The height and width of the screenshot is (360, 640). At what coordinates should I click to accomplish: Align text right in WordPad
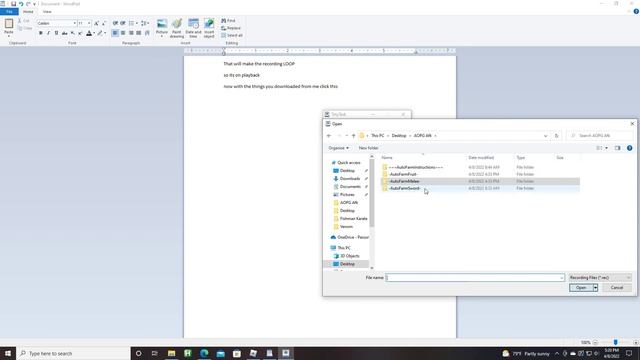[x=131, y=33]
